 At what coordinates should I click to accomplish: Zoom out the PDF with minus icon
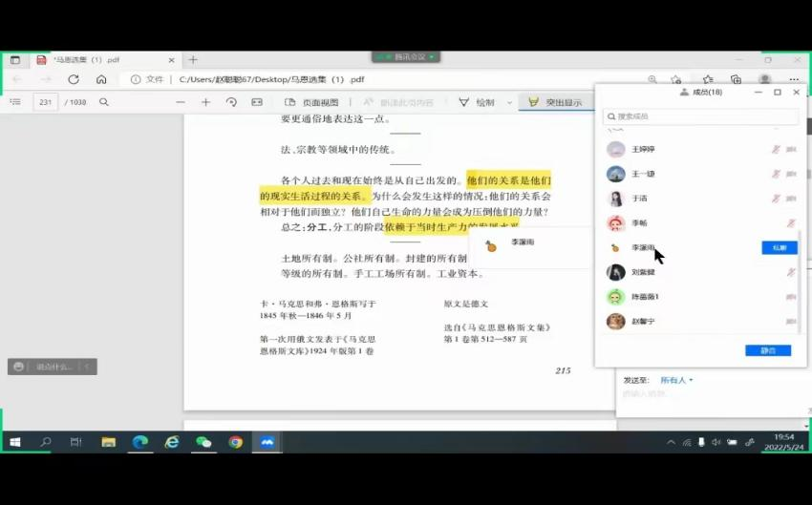pos(181,102)
